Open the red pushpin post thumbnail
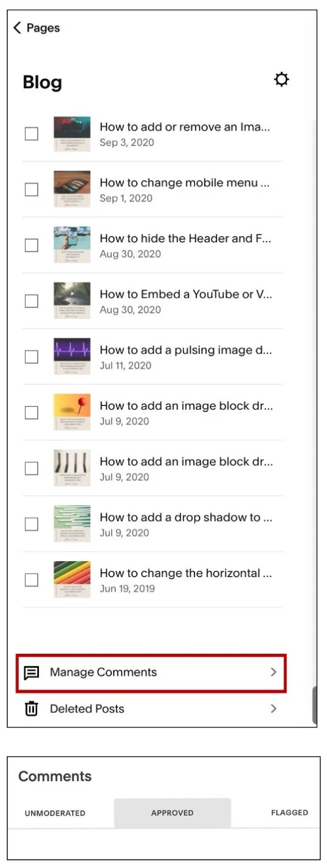This screenshot has width=327, height=868. point(72,412)
